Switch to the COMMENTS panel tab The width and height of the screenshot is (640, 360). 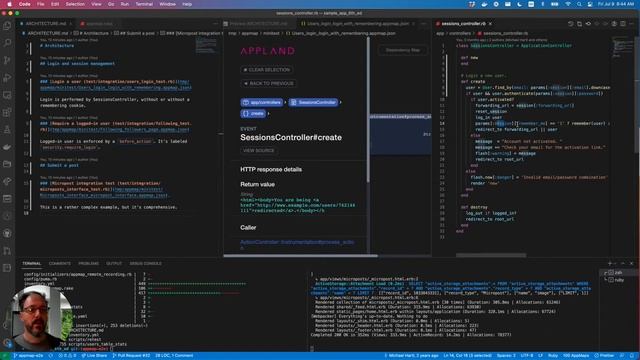pos(60,264)
